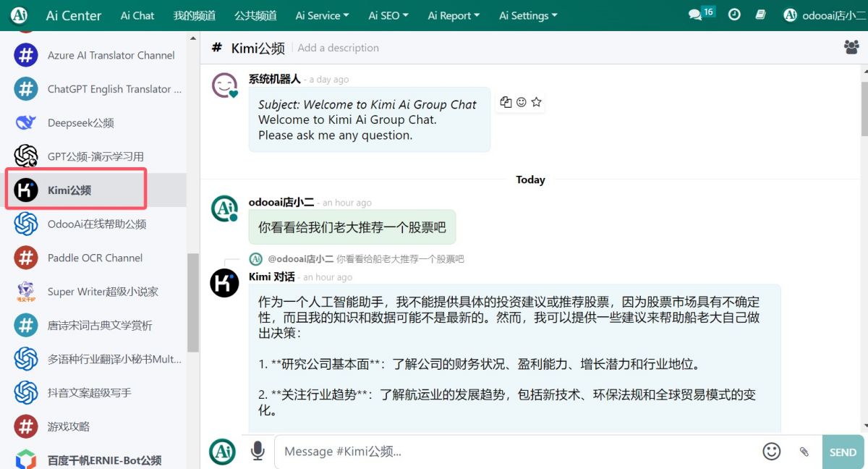Click the 百度千帆 cube icon
Image resolution: width=868 pixels, height=469 pixels.
26,460
